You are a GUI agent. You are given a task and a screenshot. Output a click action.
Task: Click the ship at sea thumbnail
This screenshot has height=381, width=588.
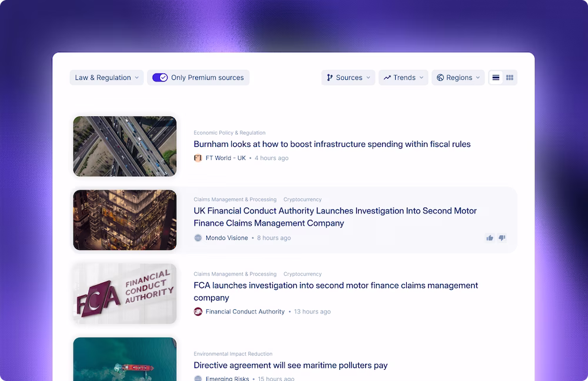[x=125, y=359]
